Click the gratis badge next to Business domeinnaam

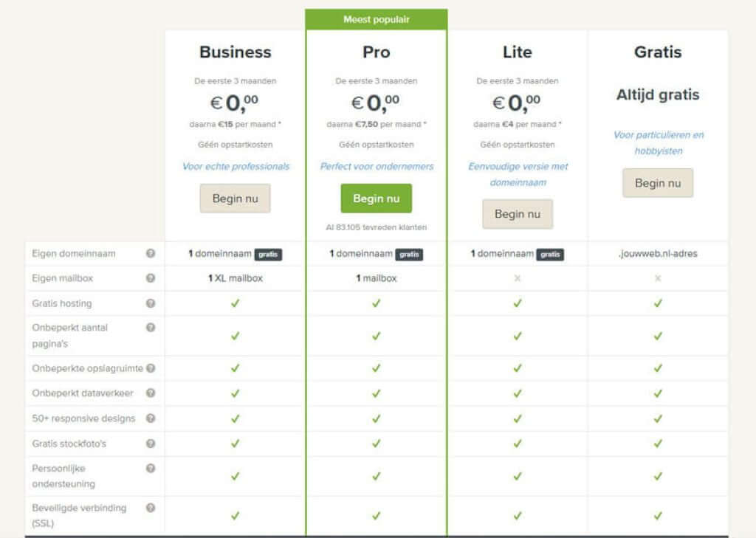click(x=270, y=253)
